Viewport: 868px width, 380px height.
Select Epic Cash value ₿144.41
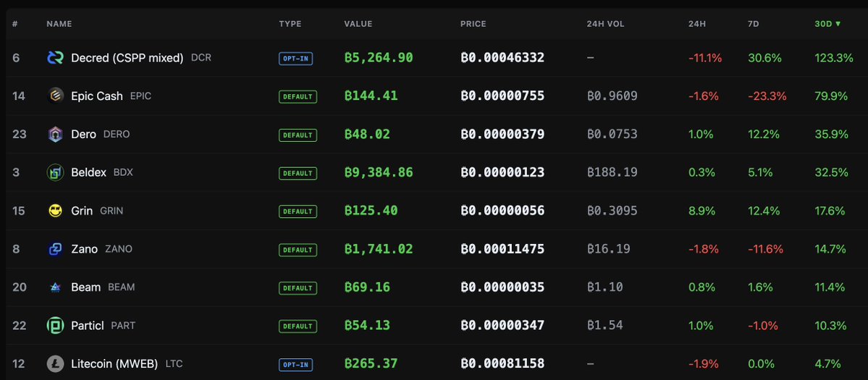pyautogui.click(x=371, y=96)
